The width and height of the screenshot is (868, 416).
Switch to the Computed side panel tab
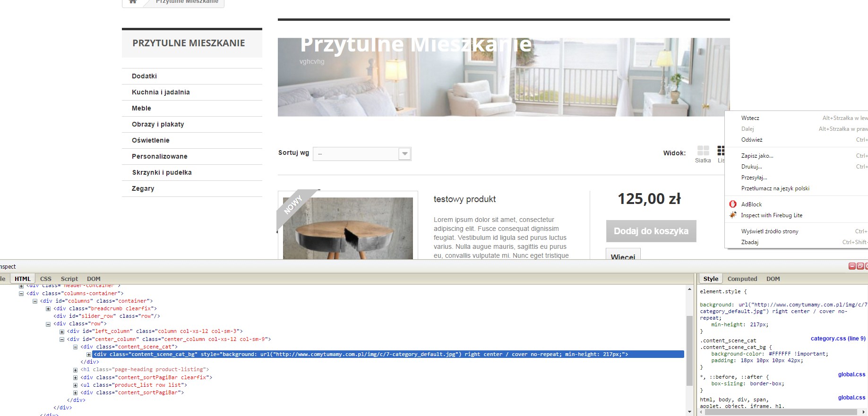(x=742, y=279)
